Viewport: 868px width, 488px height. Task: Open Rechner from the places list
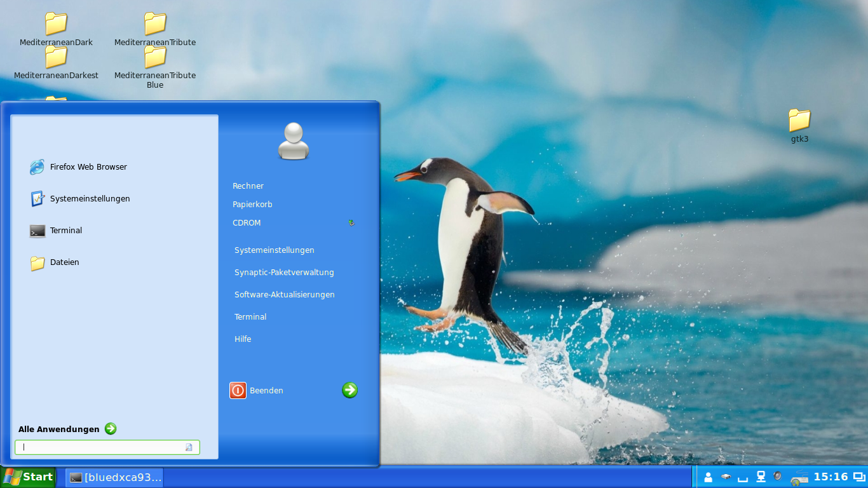point(248,186)
